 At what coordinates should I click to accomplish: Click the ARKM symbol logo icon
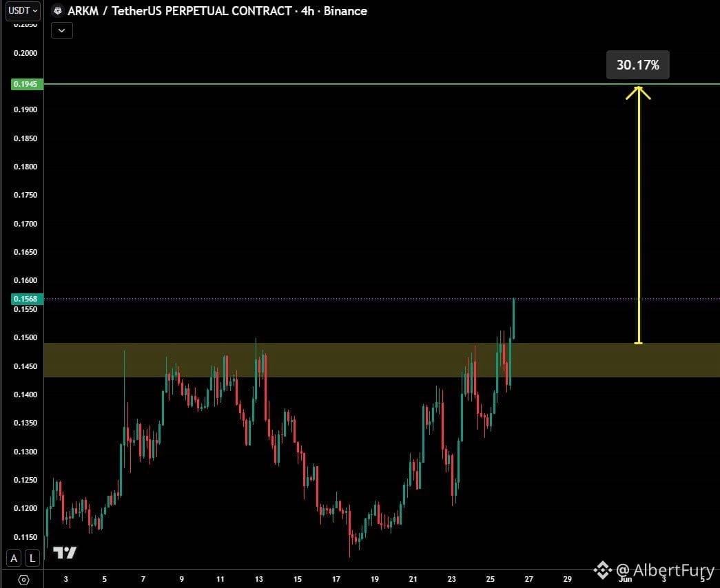(58, 10)
